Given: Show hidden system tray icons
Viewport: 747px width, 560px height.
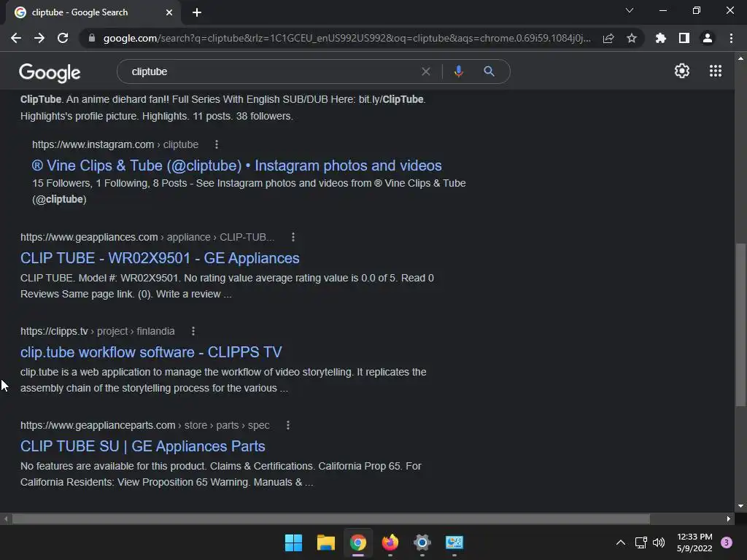Looking at the screenshot, I should click(621, 542).
